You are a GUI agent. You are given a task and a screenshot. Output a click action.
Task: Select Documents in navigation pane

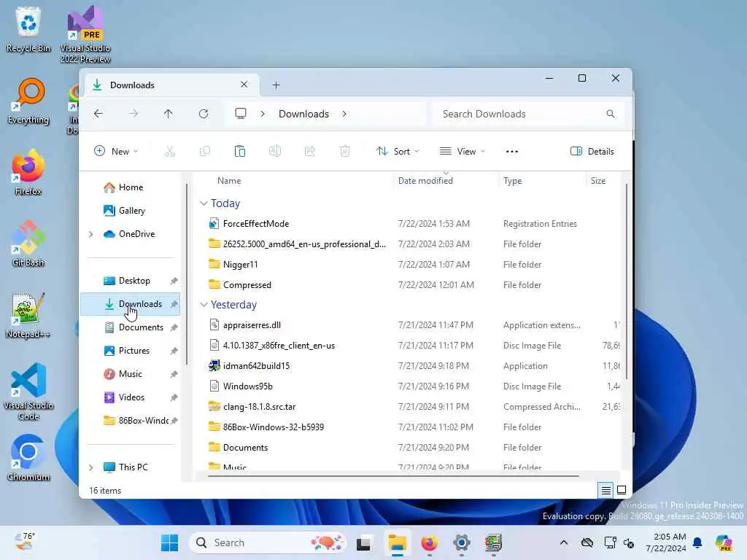click(131, 327)
